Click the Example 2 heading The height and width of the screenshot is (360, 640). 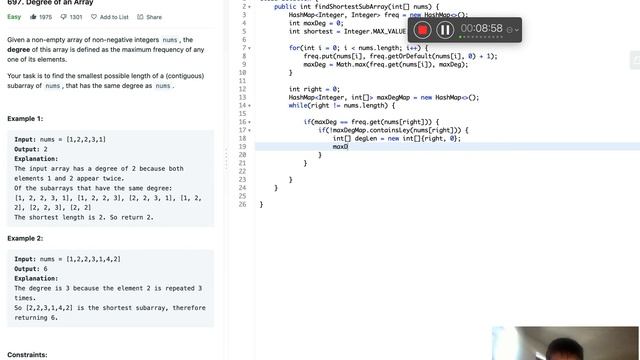pos(25,238)
